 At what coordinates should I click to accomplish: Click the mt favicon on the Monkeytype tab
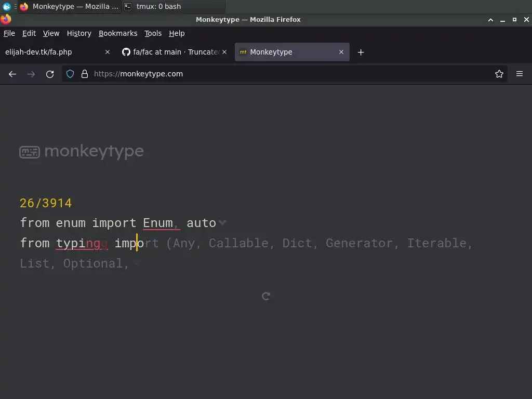[243, 52]
